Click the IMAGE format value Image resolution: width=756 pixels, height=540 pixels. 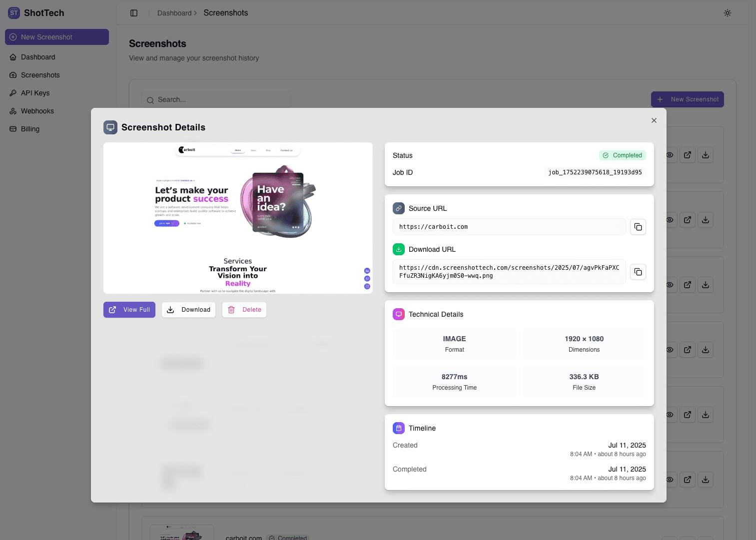(454, 339)
